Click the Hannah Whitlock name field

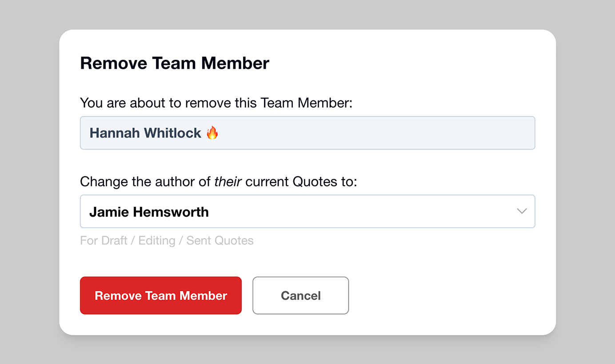pyautogui.click(x=307, y=133)
